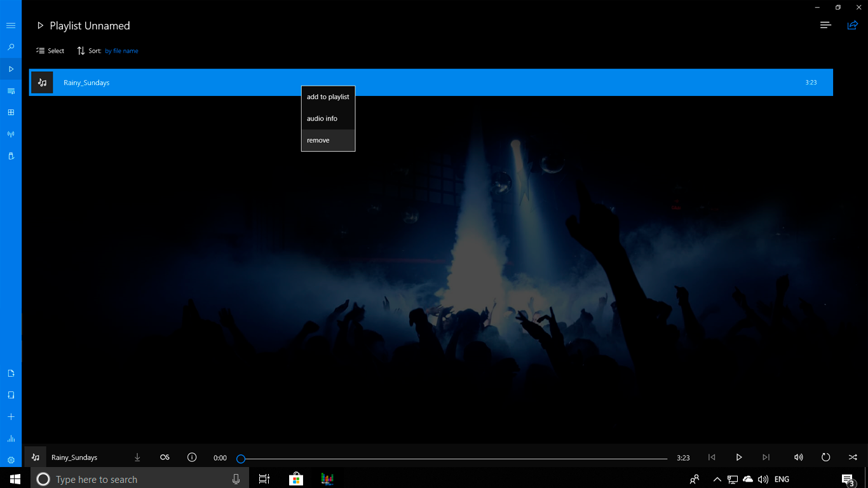Open the download icon next to Rainy_Sundays

tap(137, 457)
